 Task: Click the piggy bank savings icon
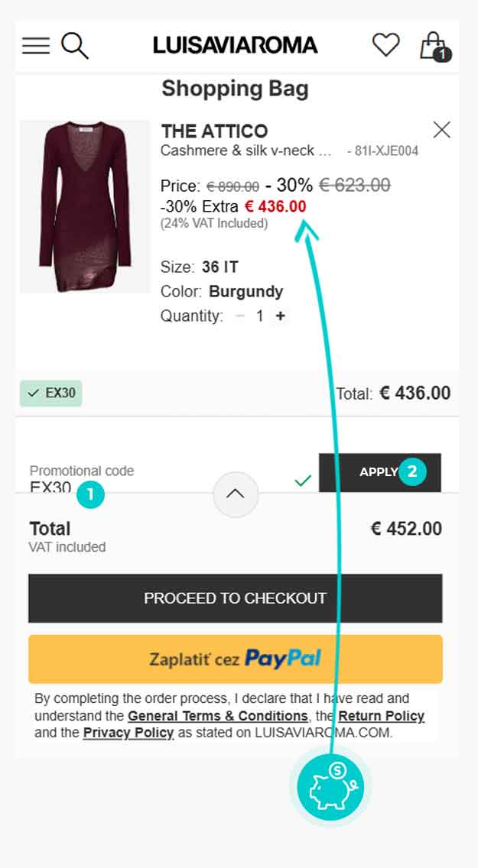point(330,787)
